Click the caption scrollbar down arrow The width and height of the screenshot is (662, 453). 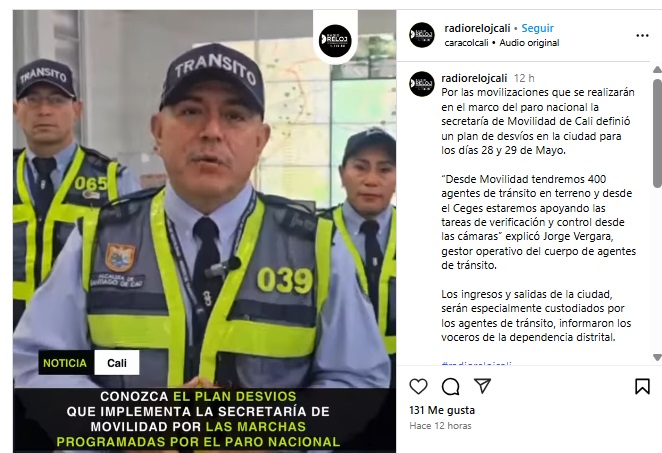(657, 357)
